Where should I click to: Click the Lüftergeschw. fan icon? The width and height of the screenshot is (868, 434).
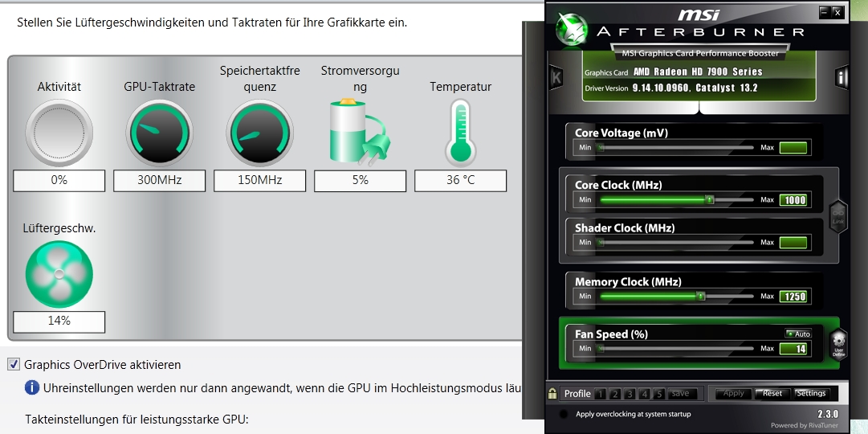click(59, 274)
